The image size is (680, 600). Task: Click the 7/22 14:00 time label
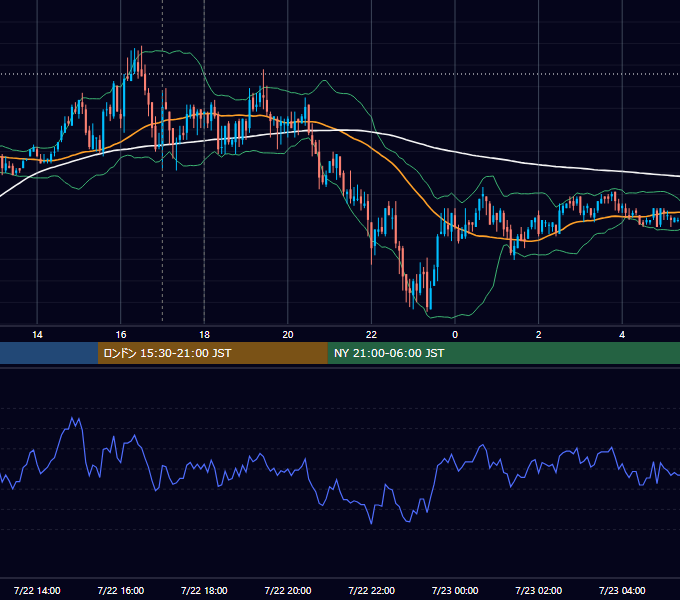coord(37,590)
